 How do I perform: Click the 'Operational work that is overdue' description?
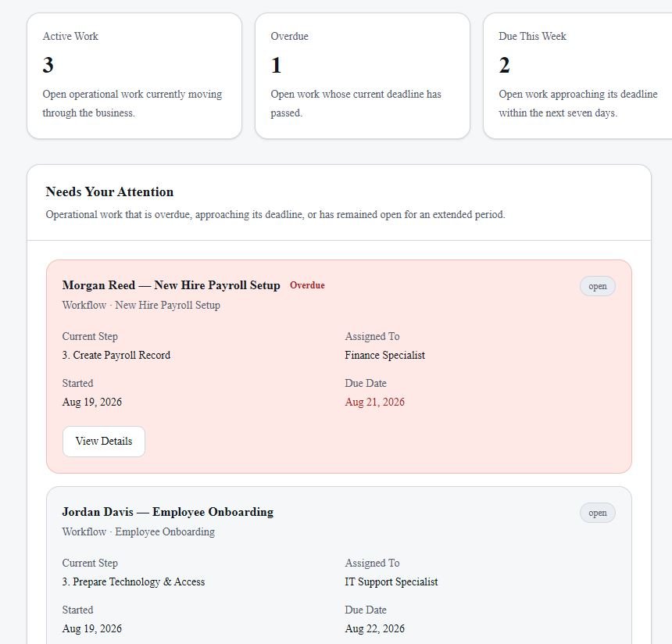tap(276, 214)
